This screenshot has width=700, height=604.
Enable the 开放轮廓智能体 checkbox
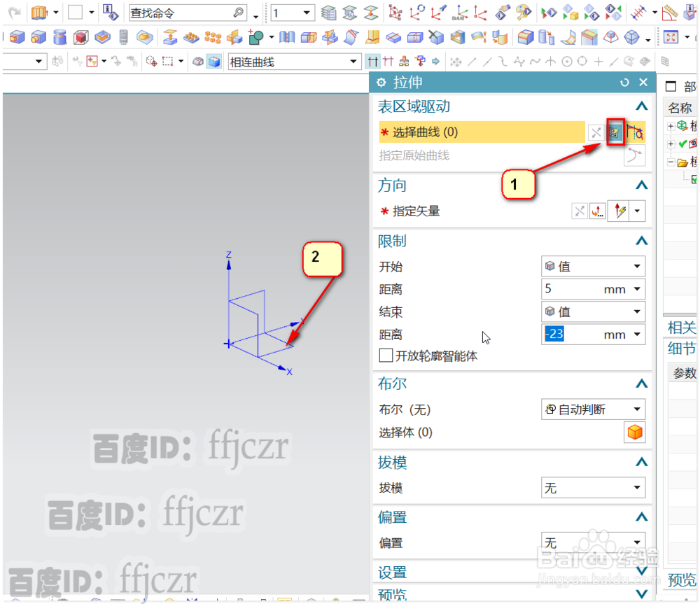pos(386,356)
